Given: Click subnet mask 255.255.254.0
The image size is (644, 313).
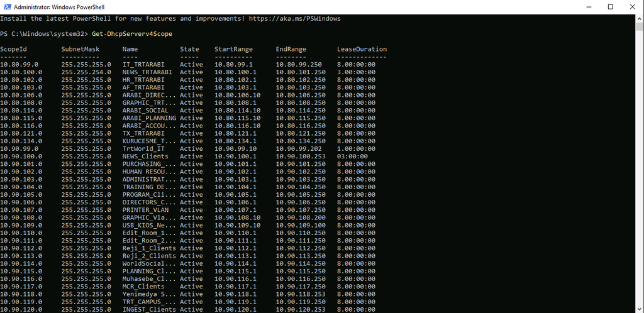Looking at the screenshot, I should click(86, 72).
